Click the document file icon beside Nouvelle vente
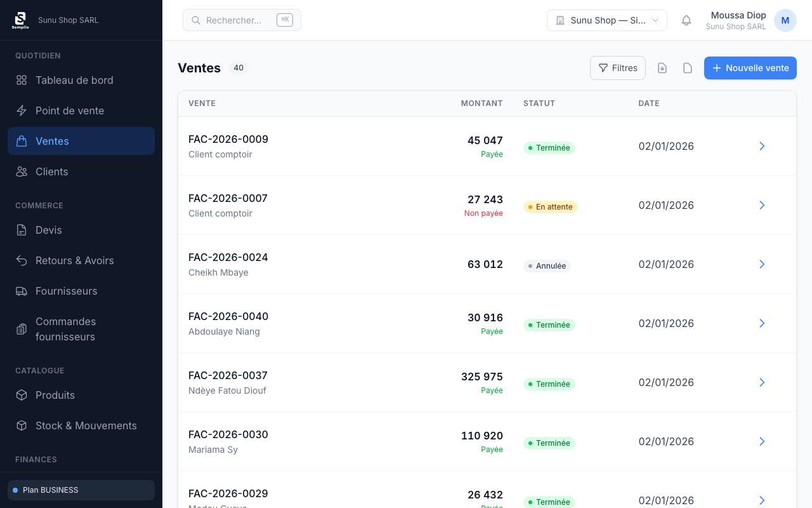Viewport: 812px width, 508px height. point(688,68)
